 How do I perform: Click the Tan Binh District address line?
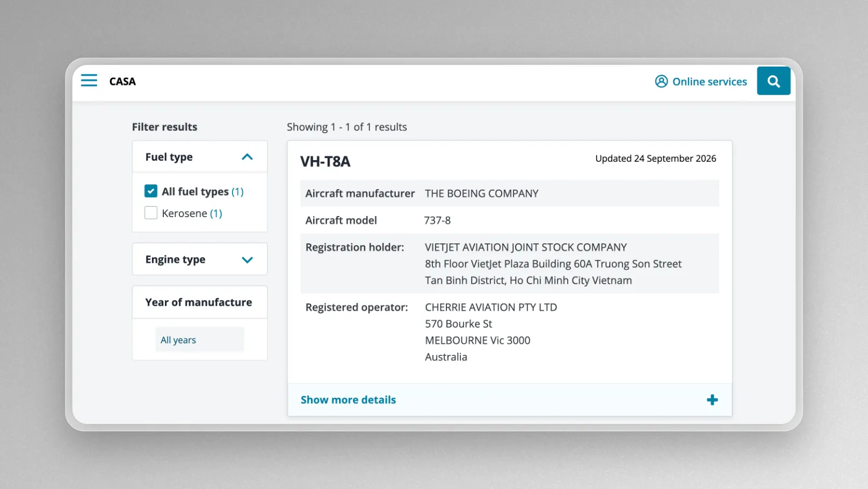pos(529,281)
